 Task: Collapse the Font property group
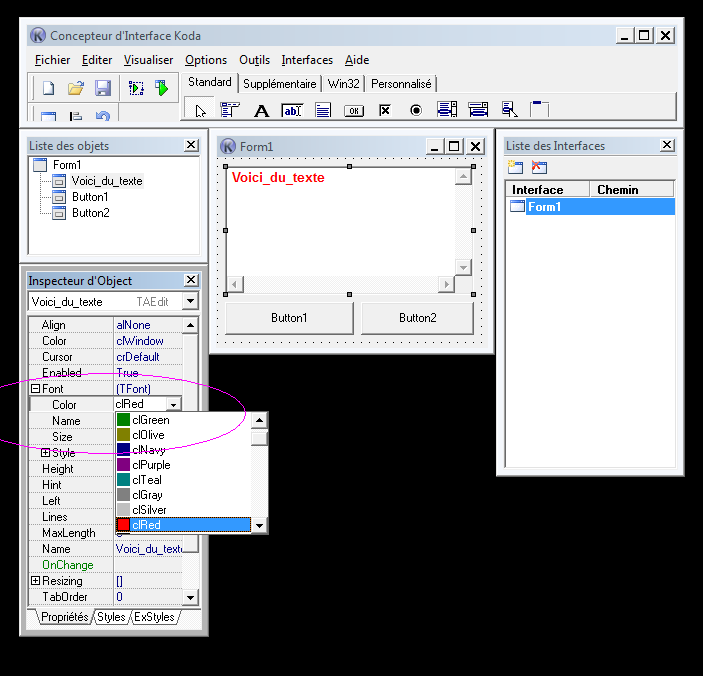click(35, 389)
